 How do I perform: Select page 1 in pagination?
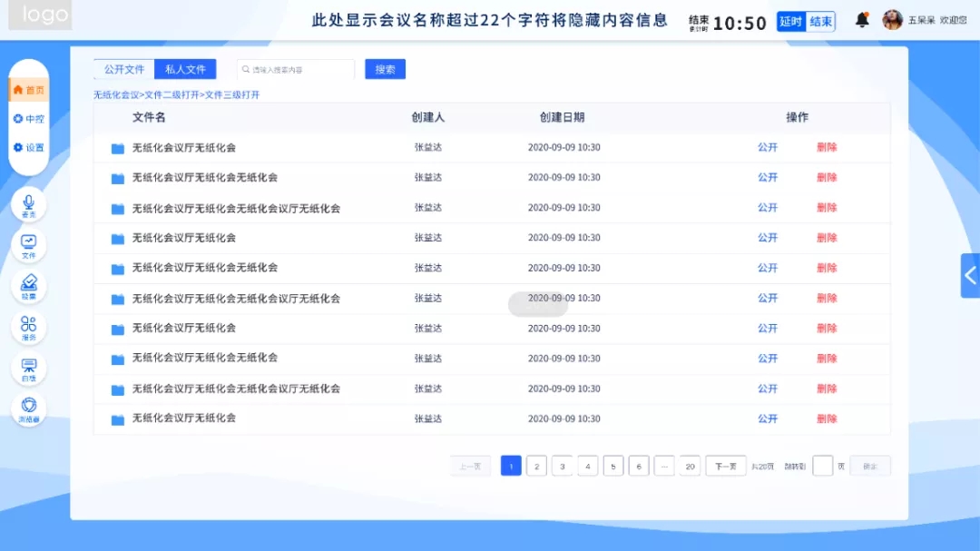point(511,466)
